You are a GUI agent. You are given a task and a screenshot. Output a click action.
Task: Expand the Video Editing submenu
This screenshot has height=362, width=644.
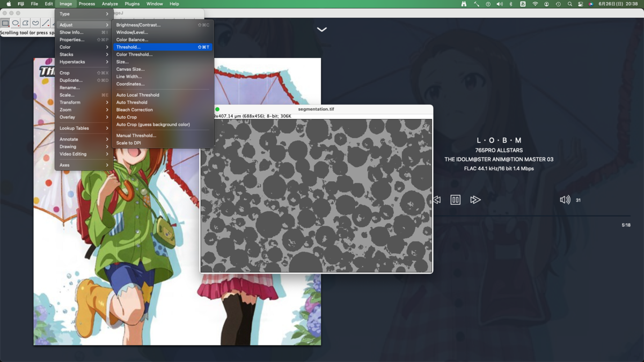click(x=84, y=154)
